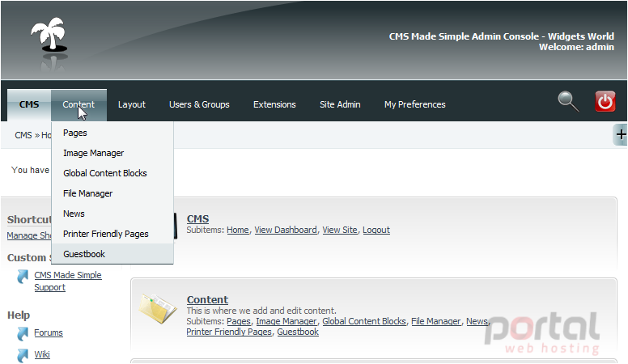The height and width of the screenshot is (364, 628).
Task: Open the Layout menu
Action: click(x=132, y=104)
